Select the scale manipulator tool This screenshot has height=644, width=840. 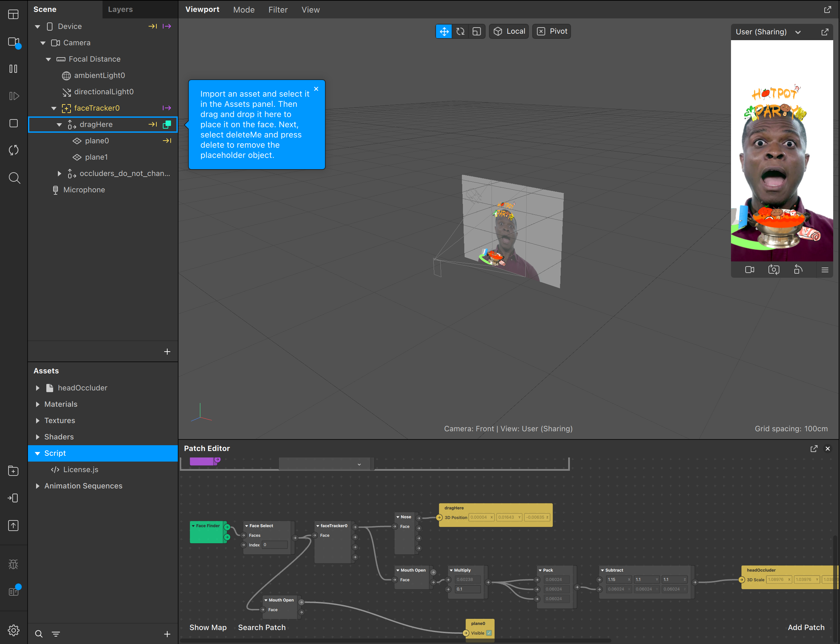tap(477, 31)
